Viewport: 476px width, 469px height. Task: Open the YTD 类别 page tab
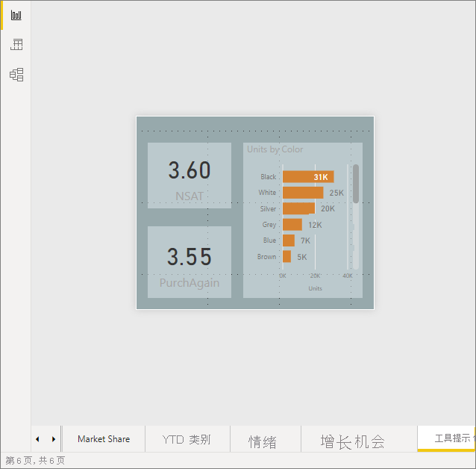pos(187,439)
